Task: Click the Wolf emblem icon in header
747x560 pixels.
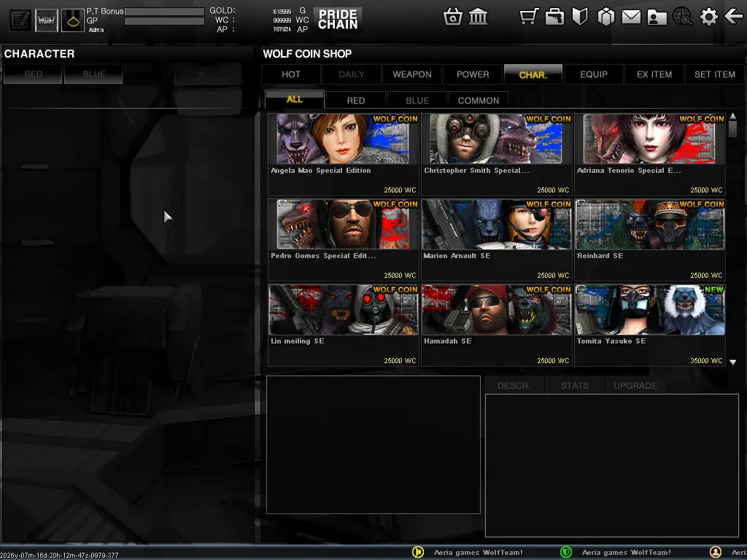Action: coord(46,20)
